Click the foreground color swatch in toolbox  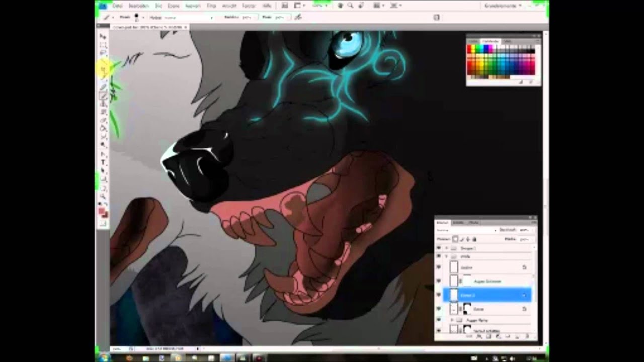(x=102, y=211)
